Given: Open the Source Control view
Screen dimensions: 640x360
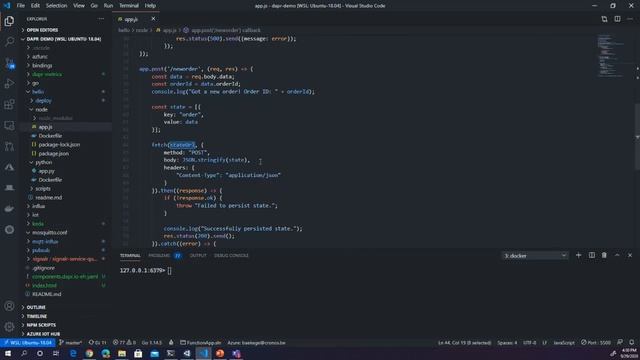Looking at the screenshot, I should point(9,63).
